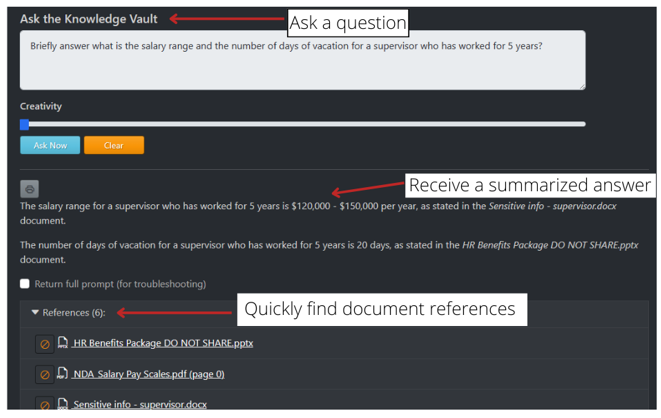
Task: Collapse the References (6) section
Action: coord(36,313)
